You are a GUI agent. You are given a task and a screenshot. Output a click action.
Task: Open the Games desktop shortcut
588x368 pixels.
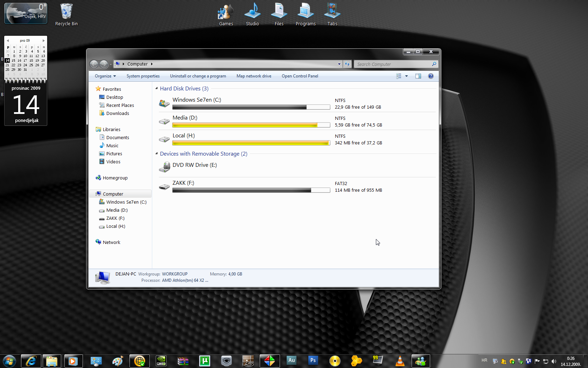point(226,14)
